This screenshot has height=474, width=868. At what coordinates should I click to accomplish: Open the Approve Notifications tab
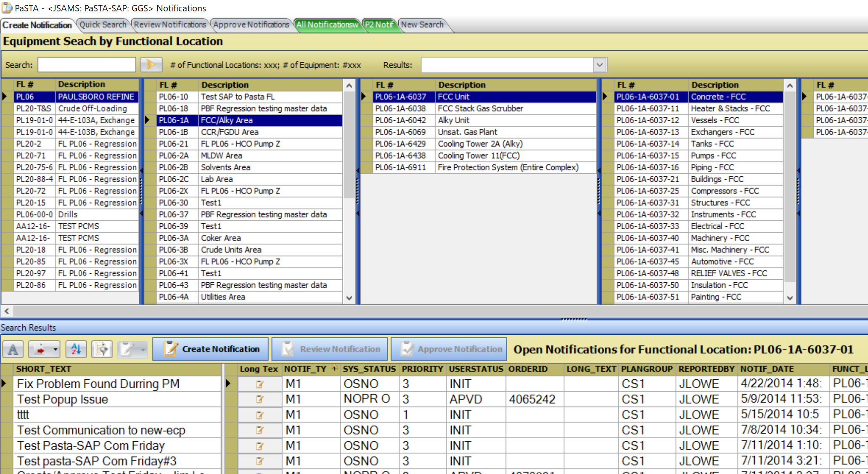tap(251, 24)
